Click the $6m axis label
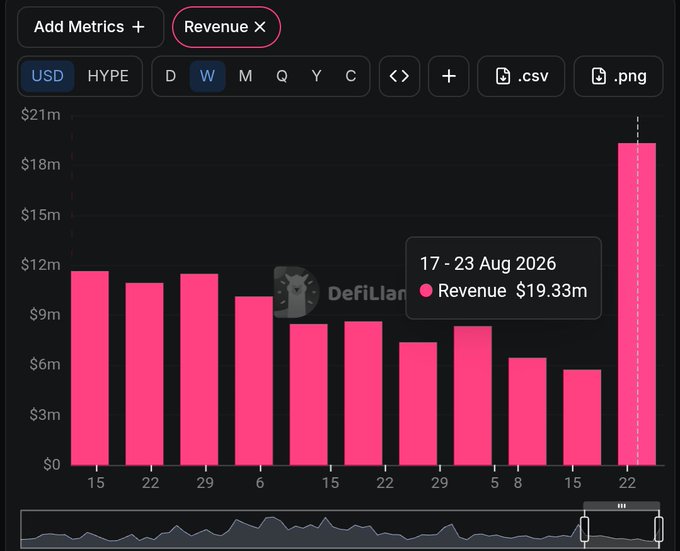This screenshot has width=680, height=551. [x=45, y=365]
